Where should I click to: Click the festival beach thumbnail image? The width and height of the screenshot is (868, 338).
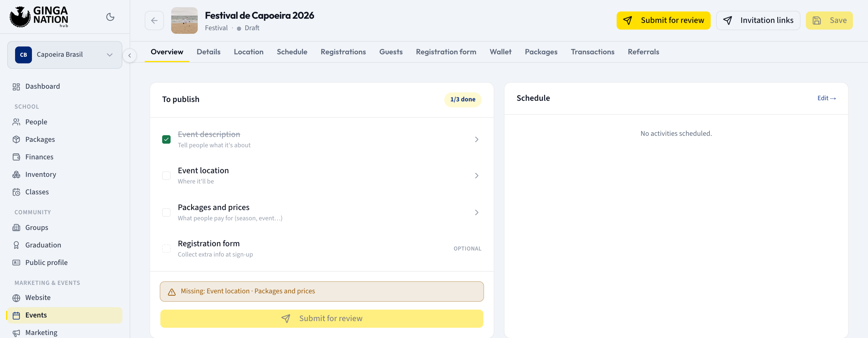(184, 21)
